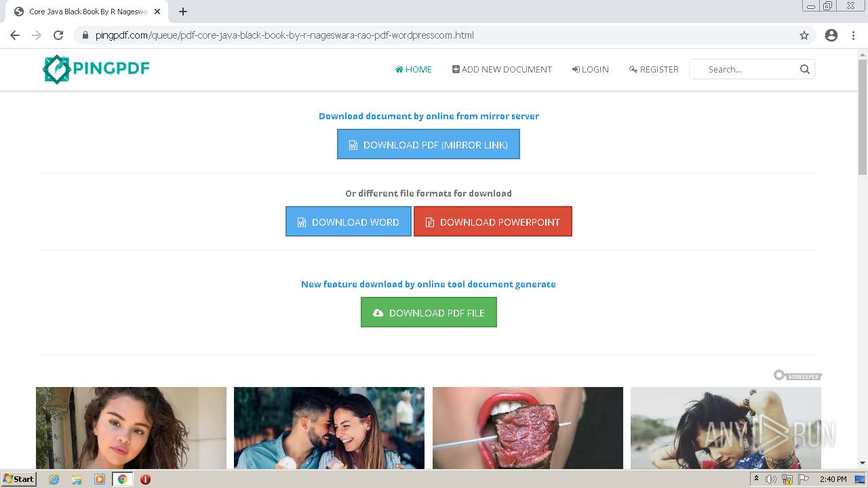Click the taskbar clock showing 2:40 PM

click(x=833, y=479)
